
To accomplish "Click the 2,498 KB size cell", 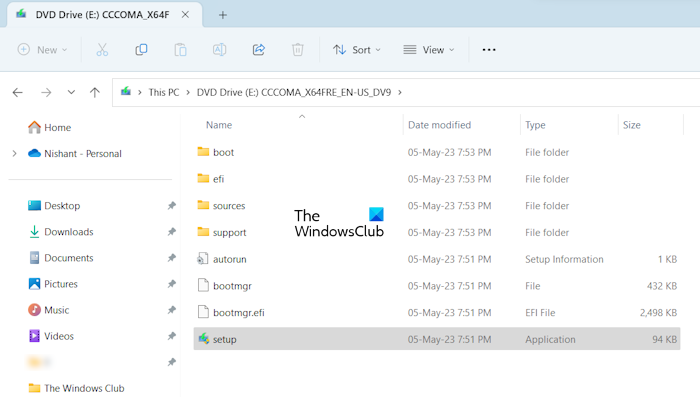I will pos(658,313).
